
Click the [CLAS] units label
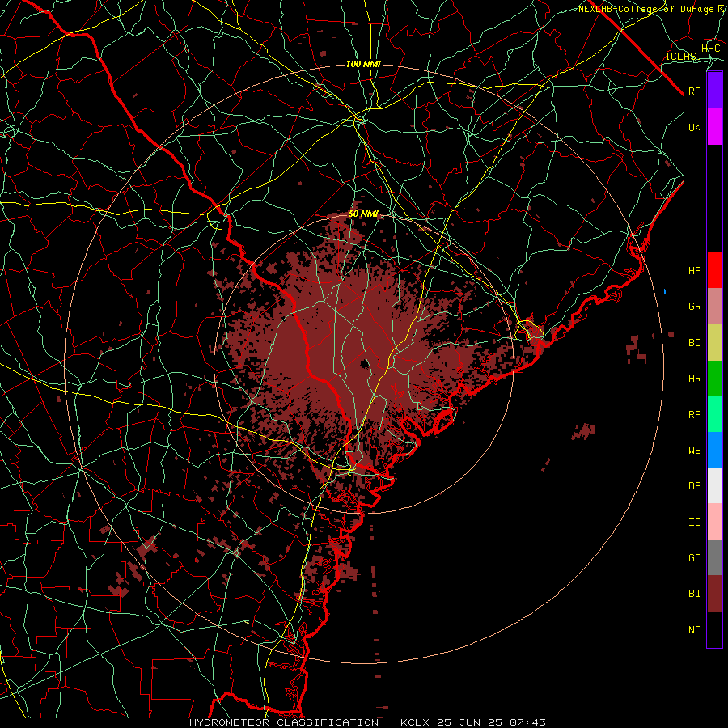point(684,57)
